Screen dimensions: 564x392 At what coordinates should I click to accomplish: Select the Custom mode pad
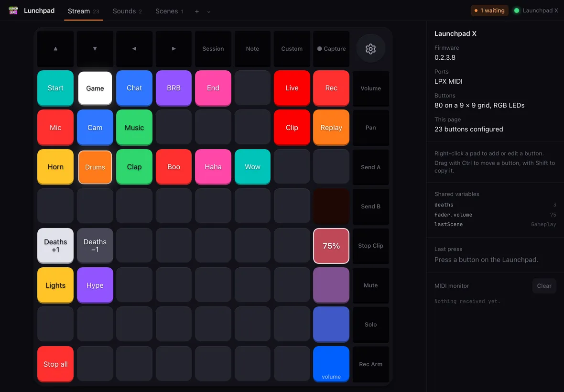(x=292, y=49)
